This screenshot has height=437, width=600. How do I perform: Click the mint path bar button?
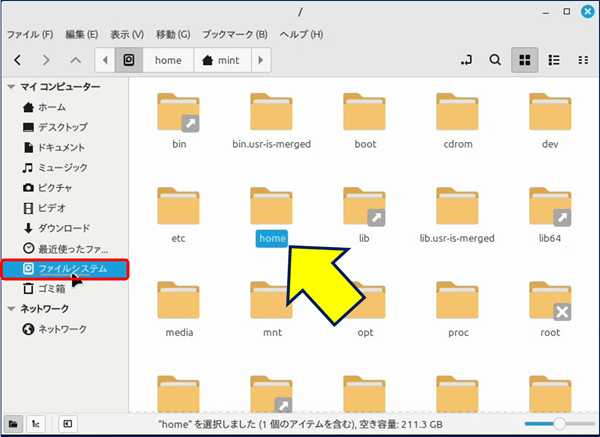coord(223,60)
